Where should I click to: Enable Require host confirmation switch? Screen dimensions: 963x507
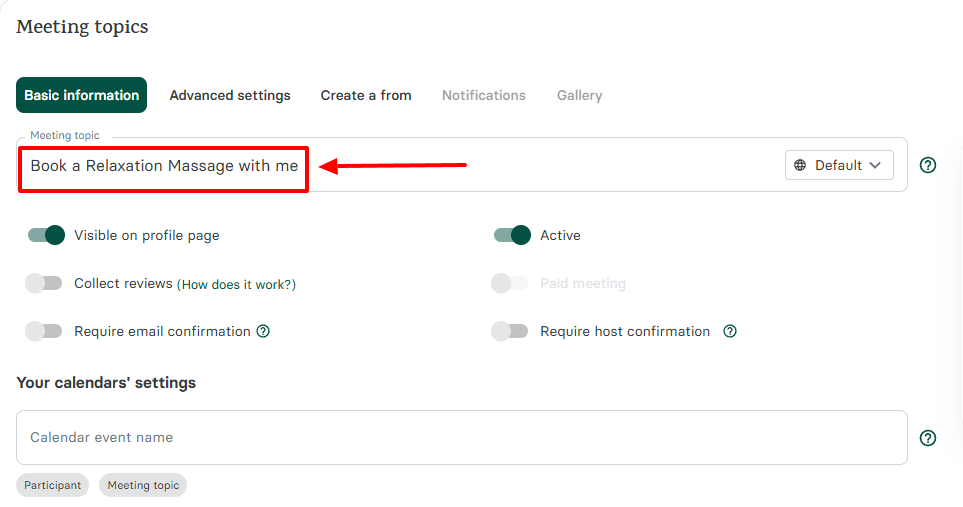(x=510, y=331)
